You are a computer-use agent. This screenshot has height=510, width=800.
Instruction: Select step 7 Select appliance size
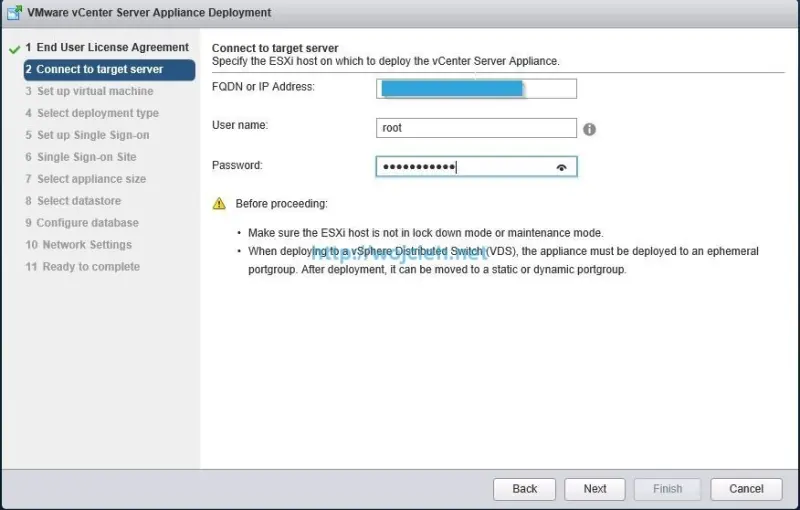[86, 179]
